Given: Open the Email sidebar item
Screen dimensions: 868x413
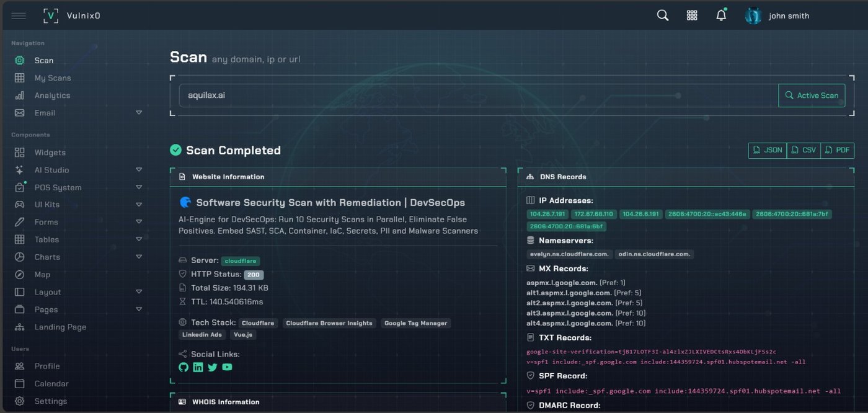Looking at the screenshot, I should pos(45,112).
